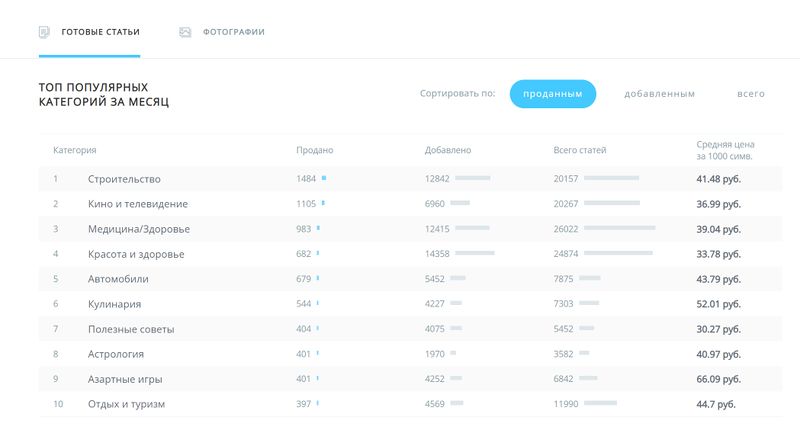Click sold value 397 for Отдых и туризм
The image size is (800, 430).
click(303, 403)
